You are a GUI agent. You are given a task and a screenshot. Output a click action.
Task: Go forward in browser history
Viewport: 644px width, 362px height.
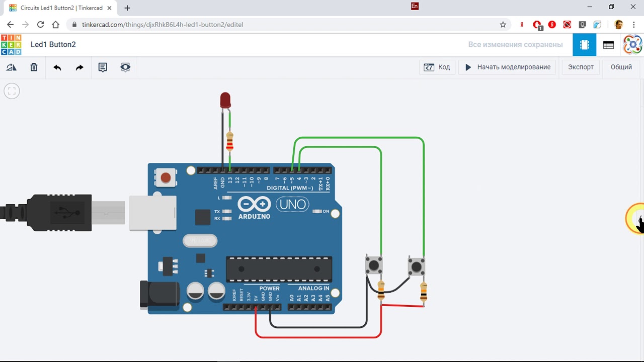26,25
